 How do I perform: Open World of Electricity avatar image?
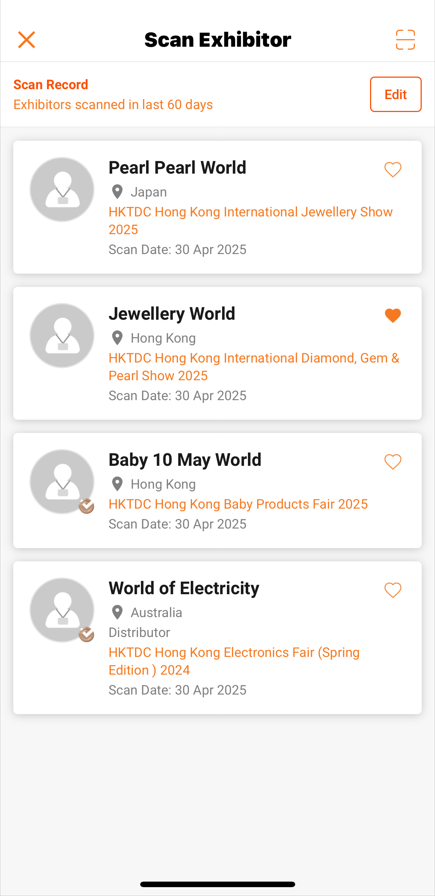pos(62,610)
